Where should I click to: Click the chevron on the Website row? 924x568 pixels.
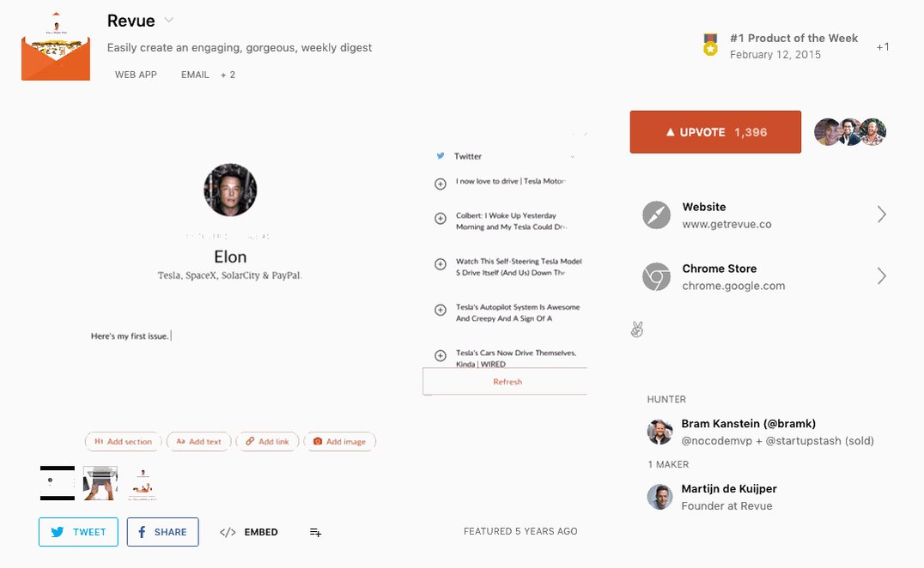pyautogui.click(x=882, y=215)
